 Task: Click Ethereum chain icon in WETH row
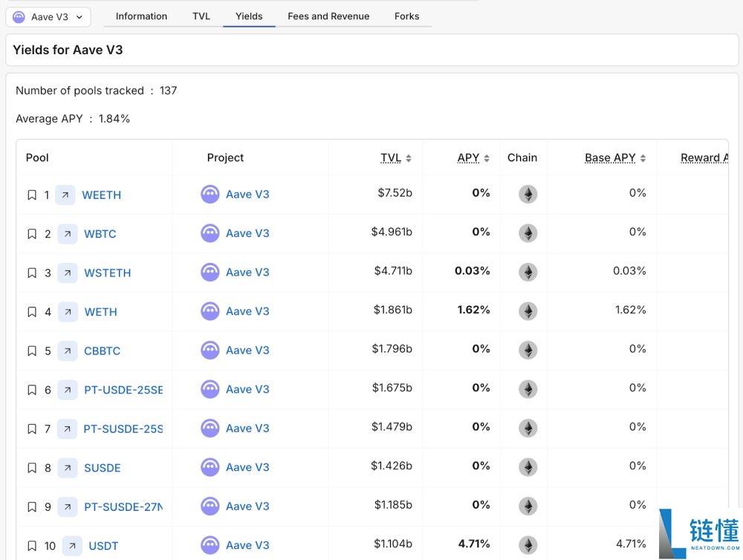[528, 311]
